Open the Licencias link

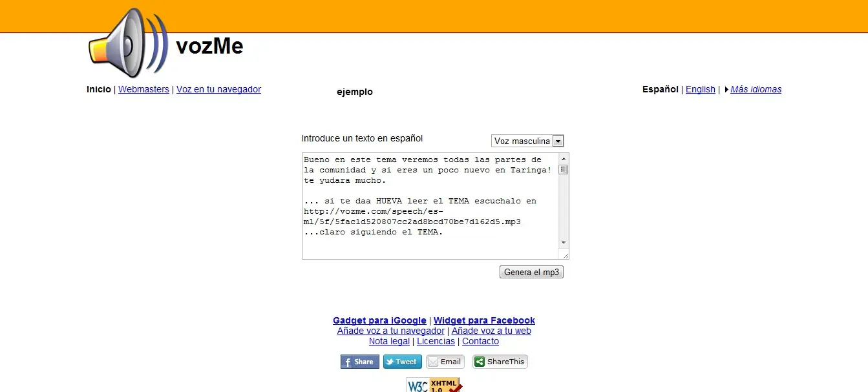[436, 341]
